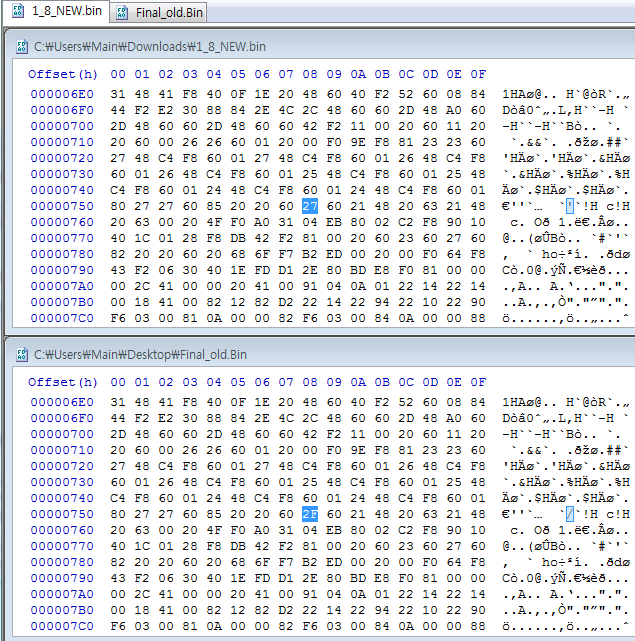Select the title bar path of the Final_old.Bin window
Image resolution: width=635 pixels, height=641 pixels.
coord(140,354)
